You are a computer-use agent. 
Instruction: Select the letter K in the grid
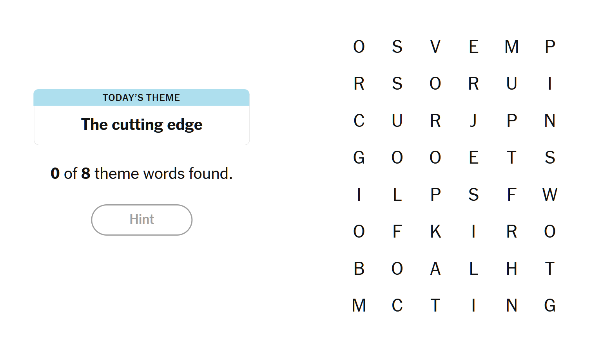pos(435,231)
